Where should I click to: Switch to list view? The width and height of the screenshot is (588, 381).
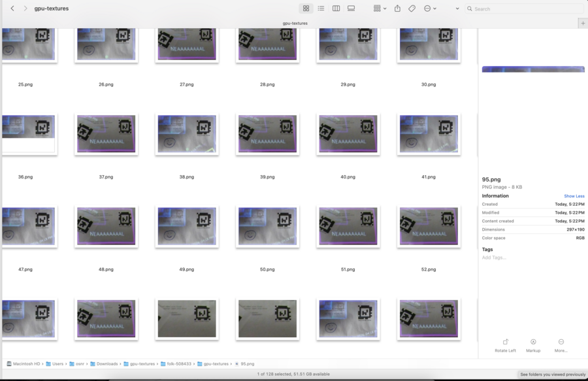321,8
